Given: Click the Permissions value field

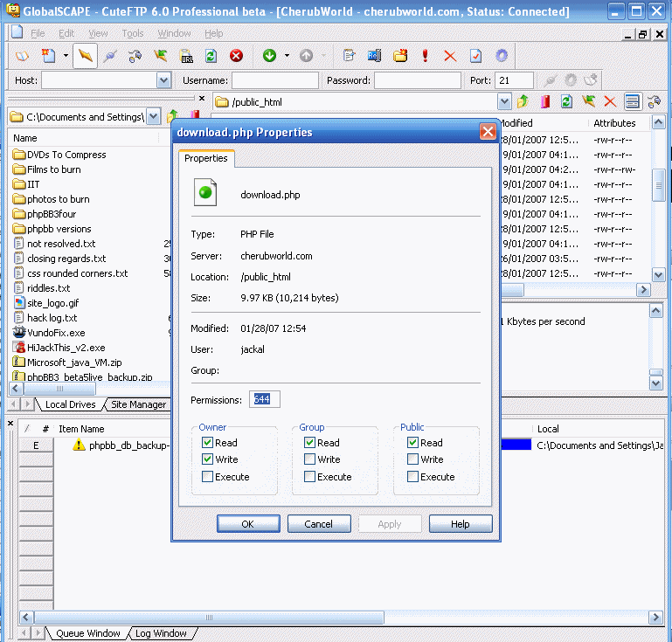Looking at the screenshot, I should [265, 399].
